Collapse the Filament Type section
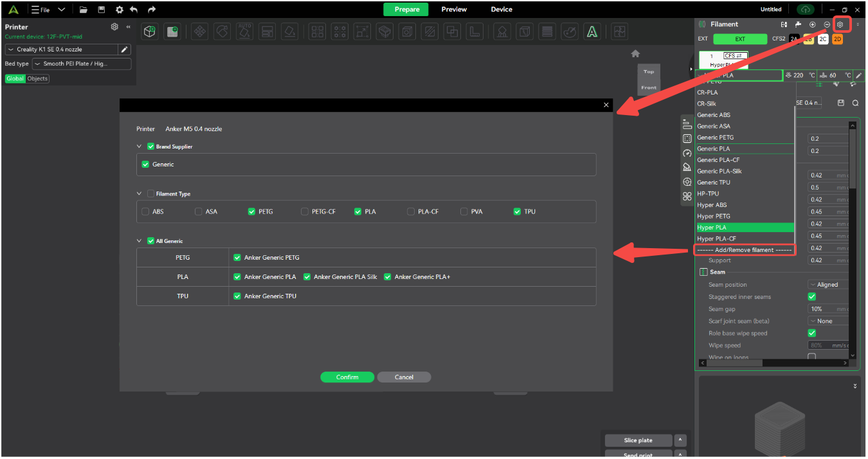The width and height of the screenshot is (868, 459). pos(139,194)
